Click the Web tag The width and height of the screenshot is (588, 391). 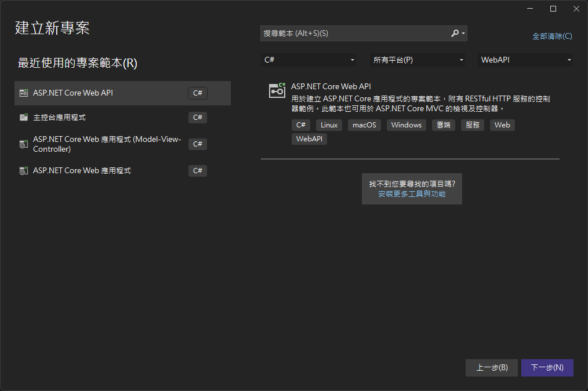(x=502, y=125)
